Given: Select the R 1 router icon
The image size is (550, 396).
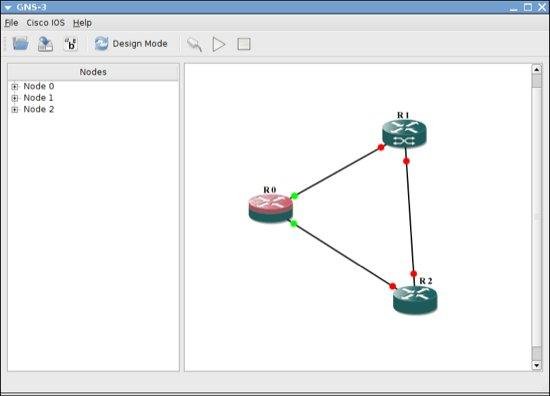Looking at the screenshot, I should (x=404, y=134).
